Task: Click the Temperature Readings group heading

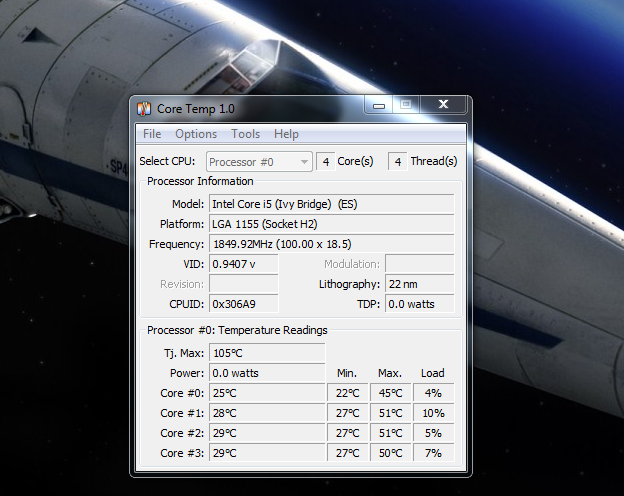Action: point(237,330)
